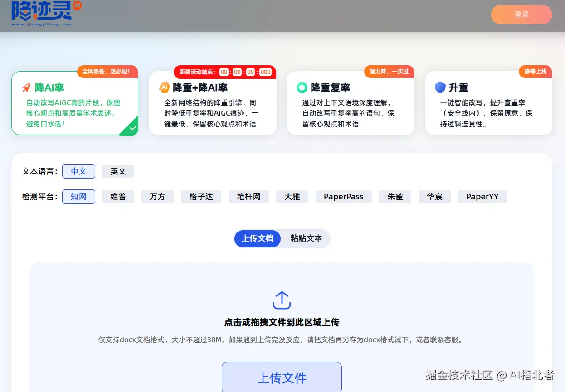
Task: Click the green checkmark corner on 降AI率 card
Action: pos(130,127)
